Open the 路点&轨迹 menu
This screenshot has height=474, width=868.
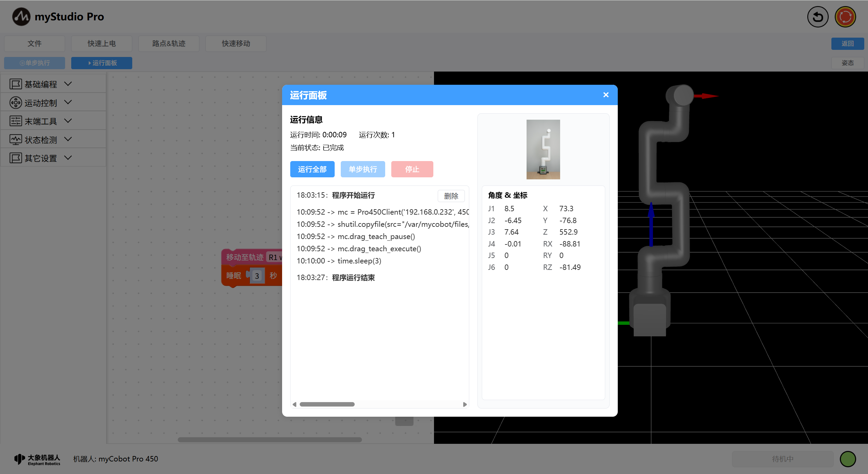click(169, 44)
